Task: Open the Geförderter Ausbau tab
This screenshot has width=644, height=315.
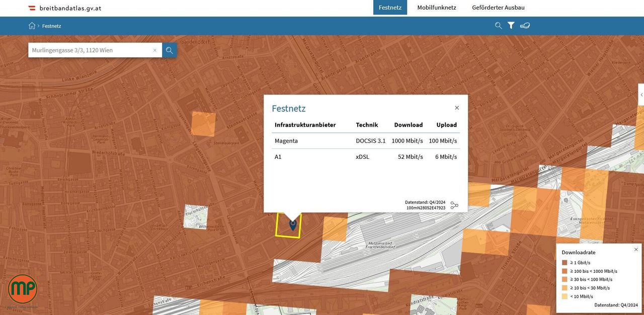Action: (x=498, y=8)
